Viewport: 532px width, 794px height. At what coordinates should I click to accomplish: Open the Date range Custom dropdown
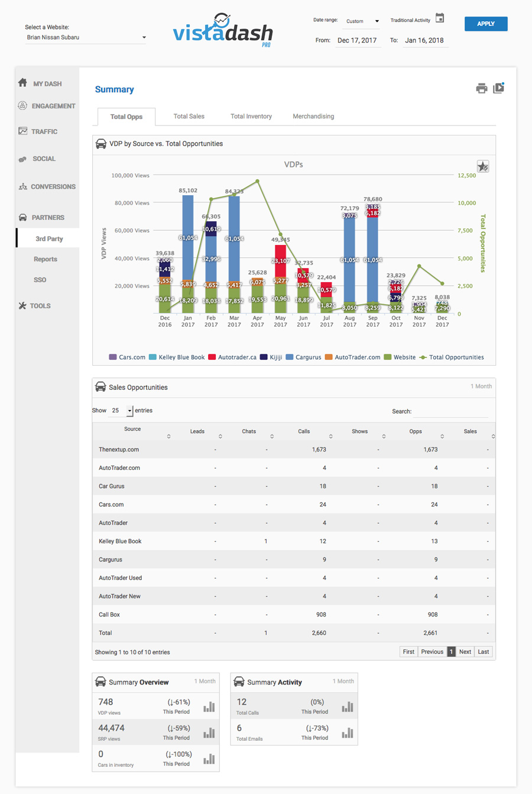click(362, 21)
